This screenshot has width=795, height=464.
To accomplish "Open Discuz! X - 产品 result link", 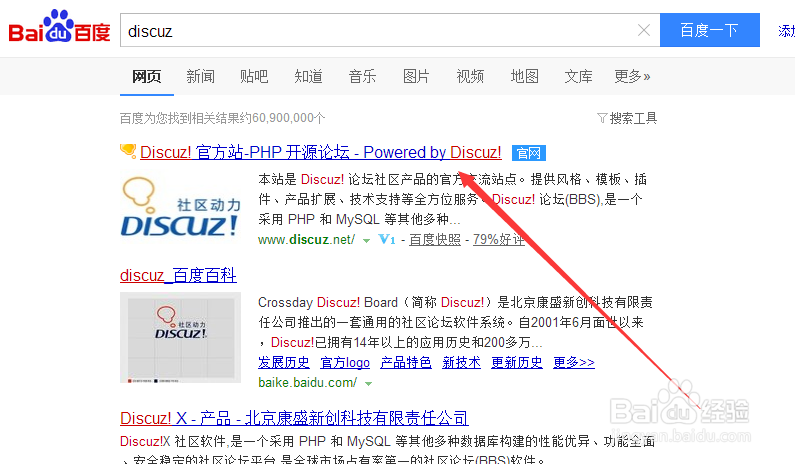I will [x=294, y=418].
